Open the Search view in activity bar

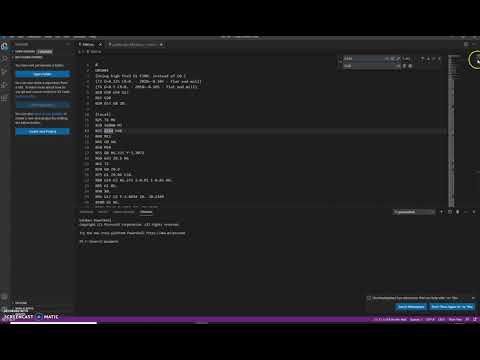point(4,59)
